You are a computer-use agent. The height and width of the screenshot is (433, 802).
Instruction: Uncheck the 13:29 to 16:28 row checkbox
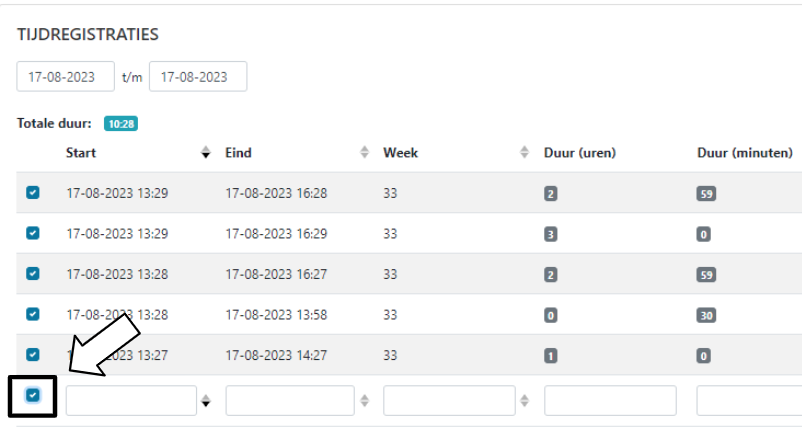(33, 193)
